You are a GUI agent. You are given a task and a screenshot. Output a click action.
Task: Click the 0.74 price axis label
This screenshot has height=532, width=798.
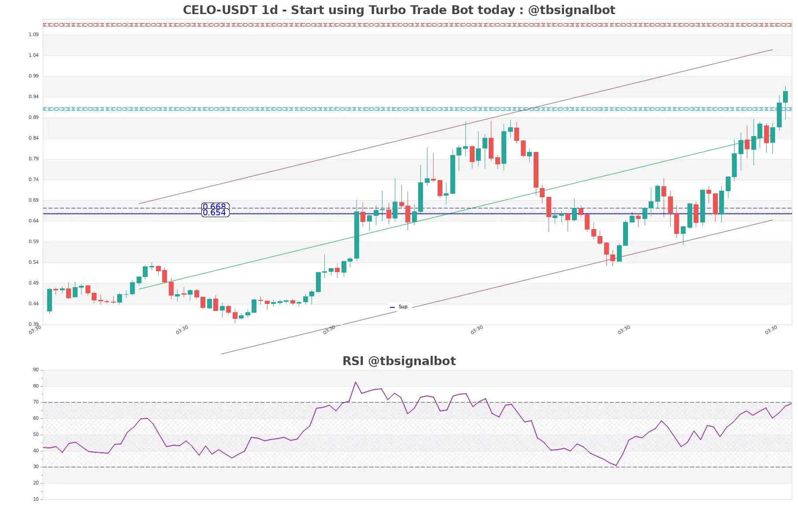click(x=33, y=179)
